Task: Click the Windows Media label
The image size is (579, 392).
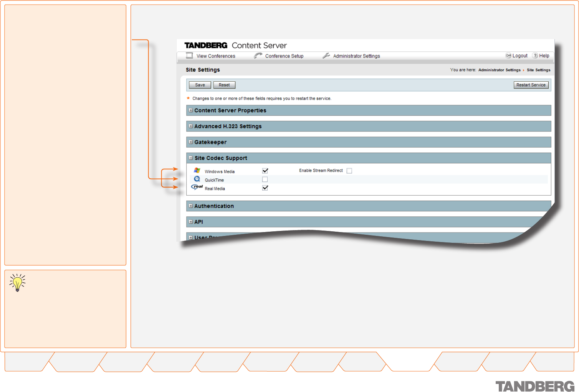Action: tap(220, 171)
